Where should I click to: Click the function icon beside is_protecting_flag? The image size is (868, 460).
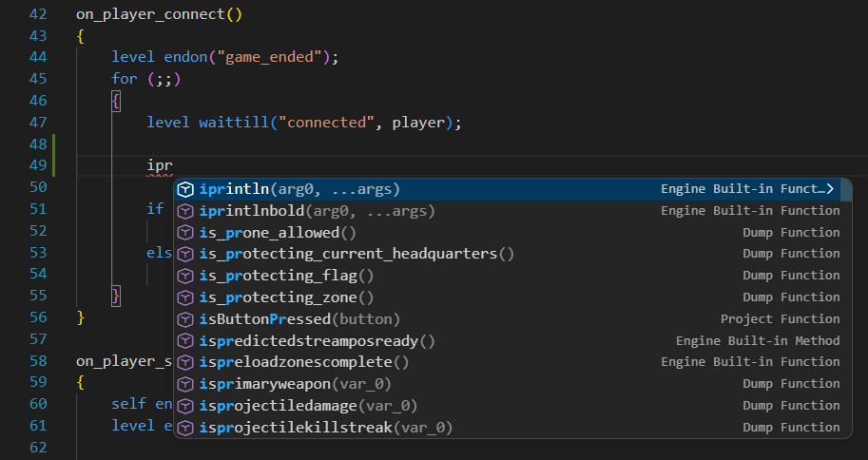coord(185,276)
